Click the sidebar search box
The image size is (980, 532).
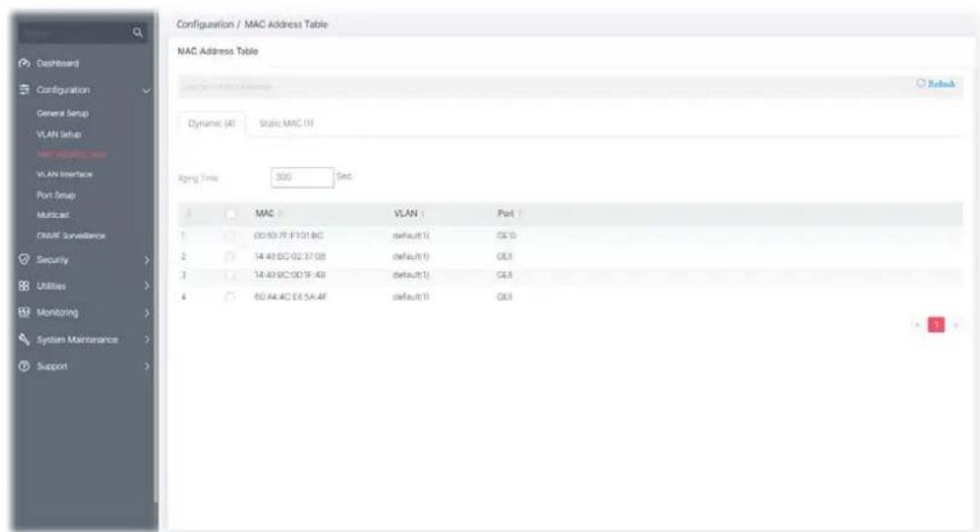point(82,33)
